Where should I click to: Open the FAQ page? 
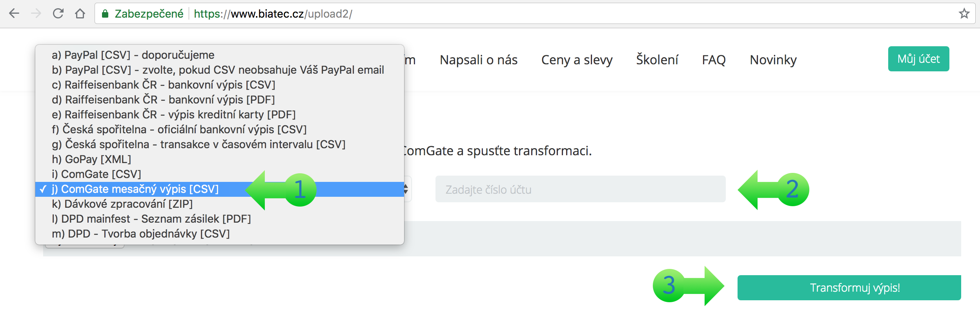[x=714, y=60]
